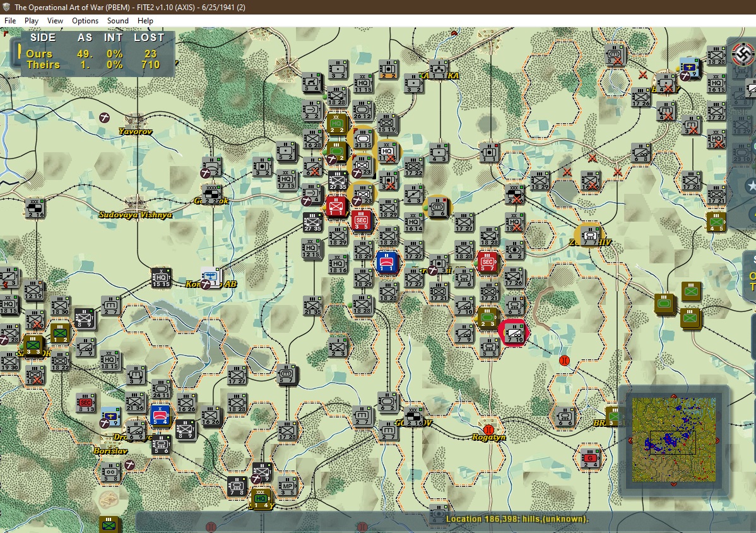This screenshot has height=533, width=756.
Task: Select the olive 1 2 infantry unit
Action: tap(60, 333)
